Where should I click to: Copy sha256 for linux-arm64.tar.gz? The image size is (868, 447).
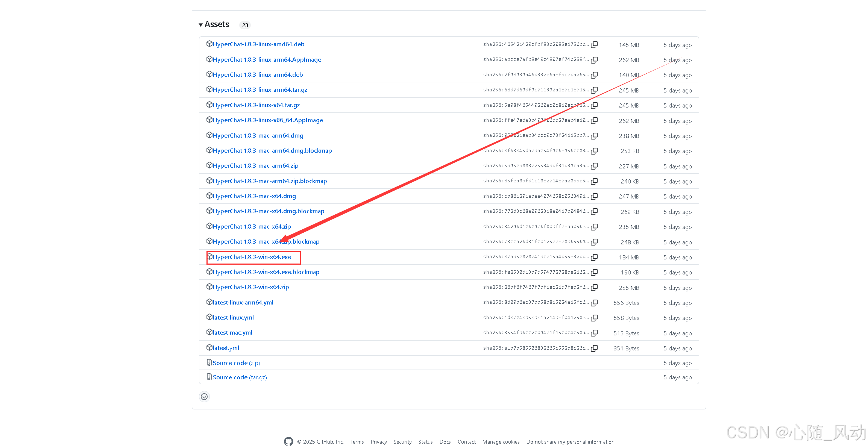pos(594,90)
